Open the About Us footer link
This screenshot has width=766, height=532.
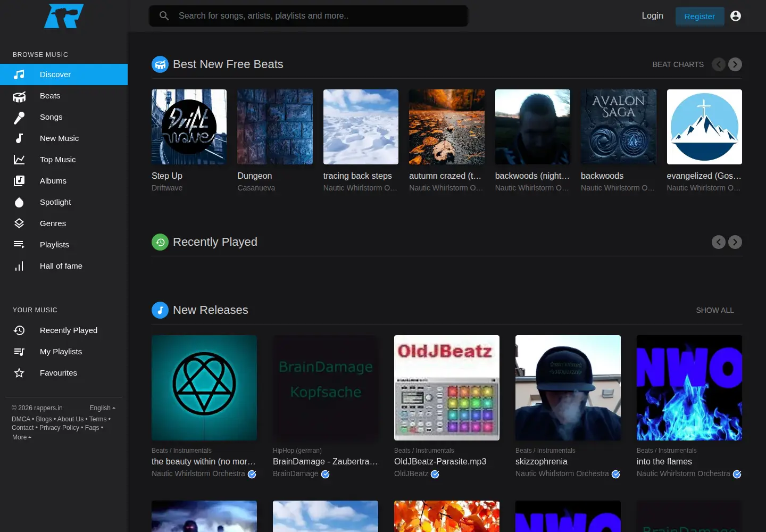tap(70, 419)
